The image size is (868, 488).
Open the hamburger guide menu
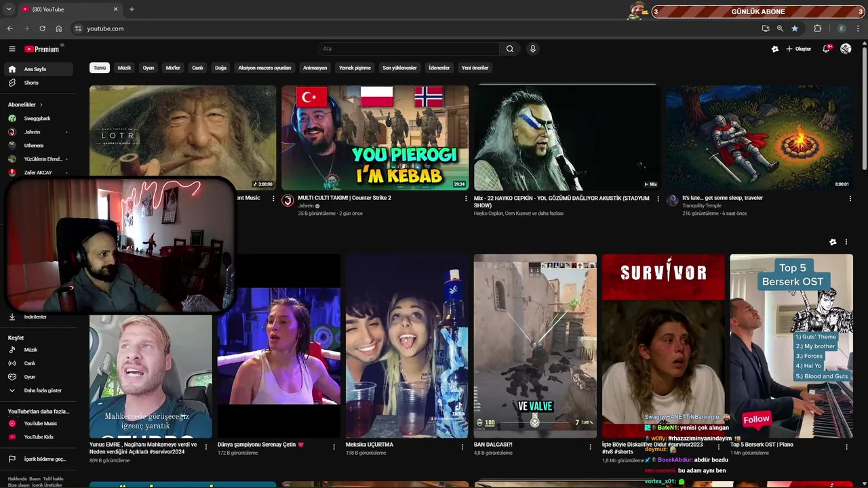(x=12, y=49)
